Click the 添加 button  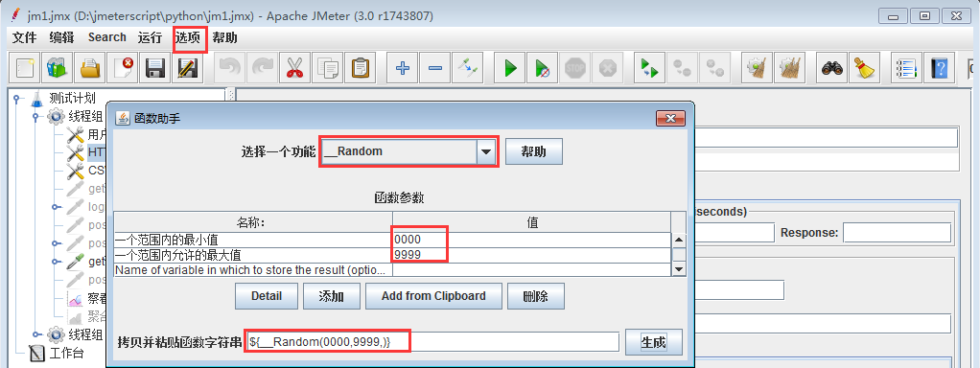[x=331, y=296]
